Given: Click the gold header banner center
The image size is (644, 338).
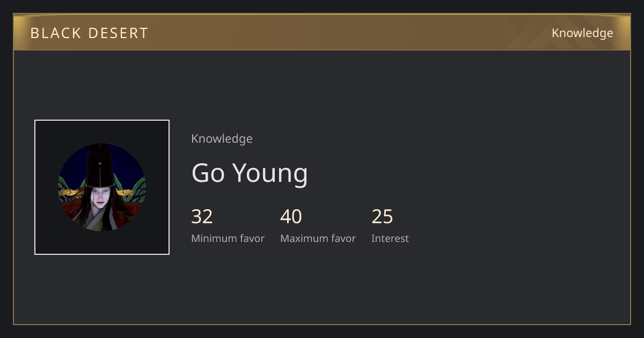Looking at the screenshot, I should click(x=322, y=32).
